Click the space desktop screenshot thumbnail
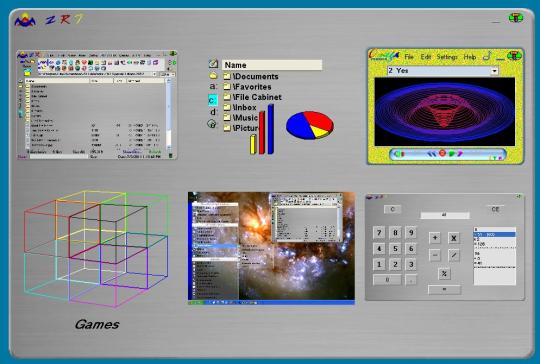This screenshot has height=364, width=540. (x=271, y=248)
